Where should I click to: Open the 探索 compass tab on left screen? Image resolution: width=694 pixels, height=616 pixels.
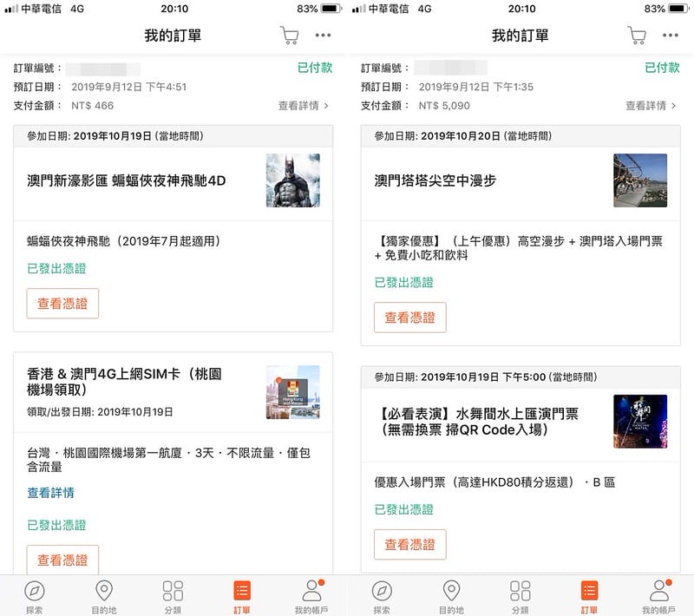click(34, 596)
